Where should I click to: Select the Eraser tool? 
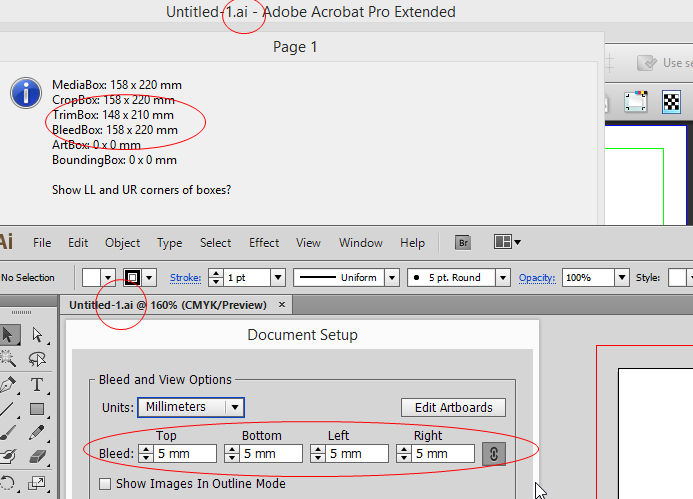37,456
